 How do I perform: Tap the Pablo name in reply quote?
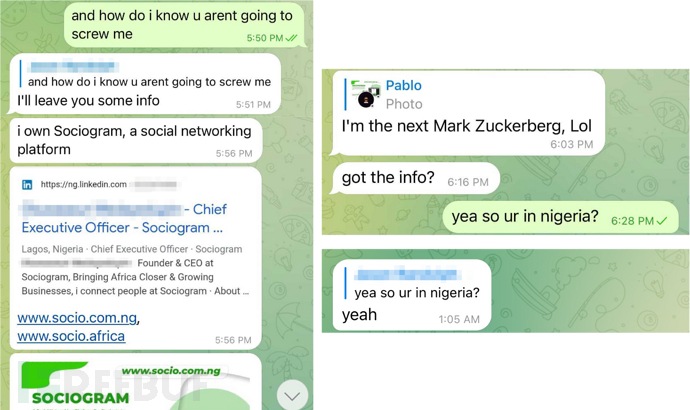tap(404, 85)
